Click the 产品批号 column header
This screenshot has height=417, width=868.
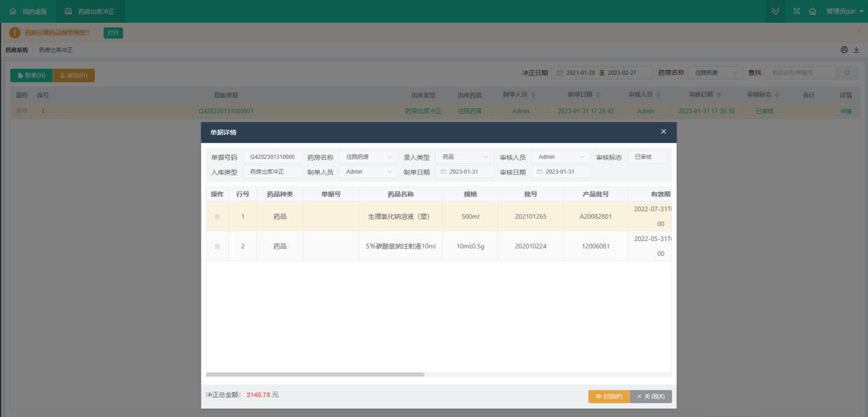pyautogui.click(x=595, y=194)
